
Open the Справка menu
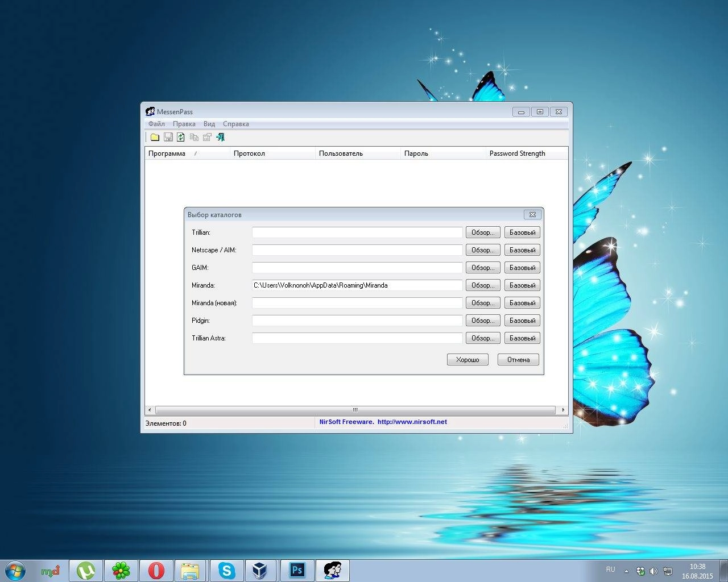coord(236,124)
